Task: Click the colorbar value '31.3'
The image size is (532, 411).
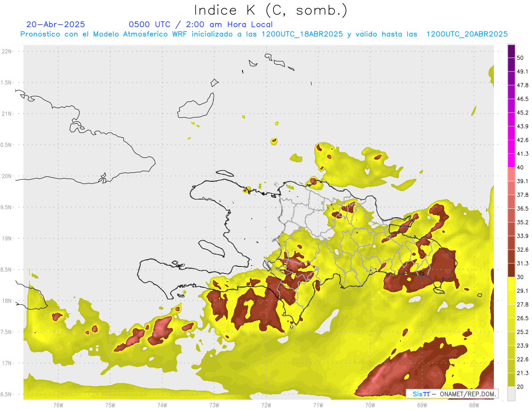Action: point(523,263)
